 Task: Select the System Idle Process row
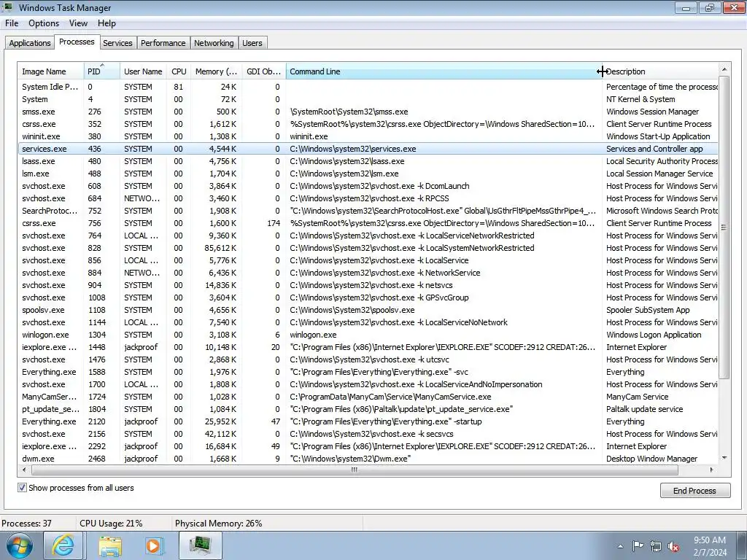coord(368,87)
